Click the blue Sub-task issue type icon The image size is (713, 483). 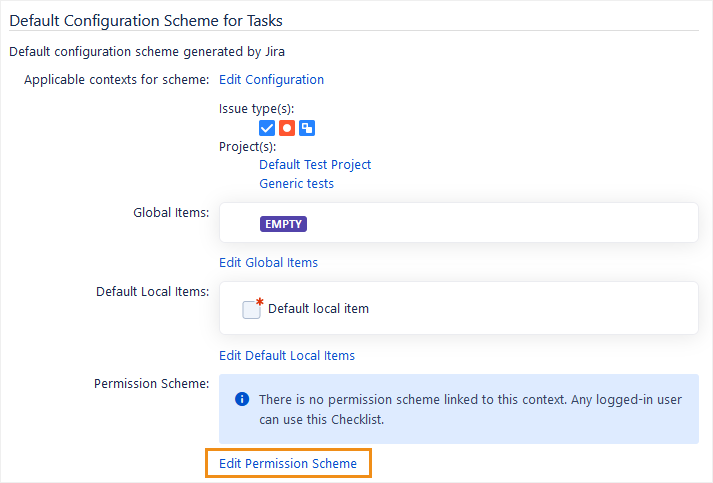click(308, 128)
